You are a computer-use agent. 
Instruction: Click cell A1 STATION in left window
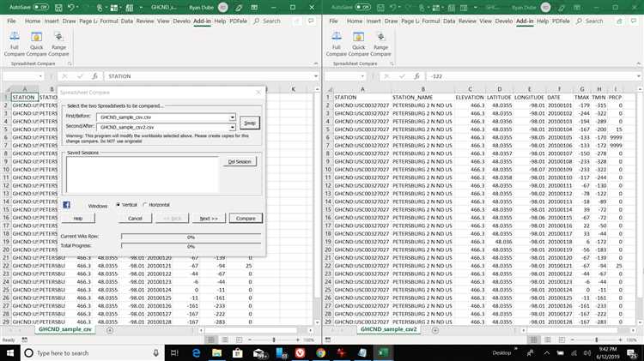pyautogui.click(x=24, y=97)
